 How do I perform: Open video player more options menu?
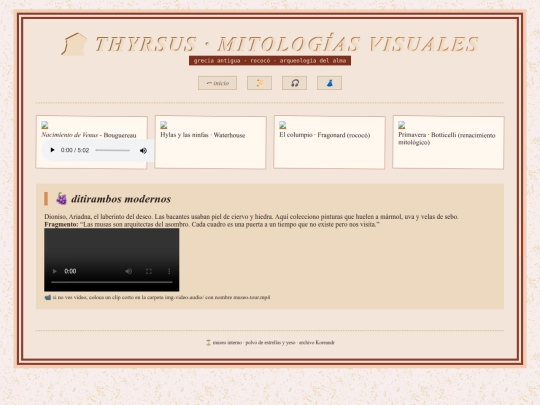(169, 271)
